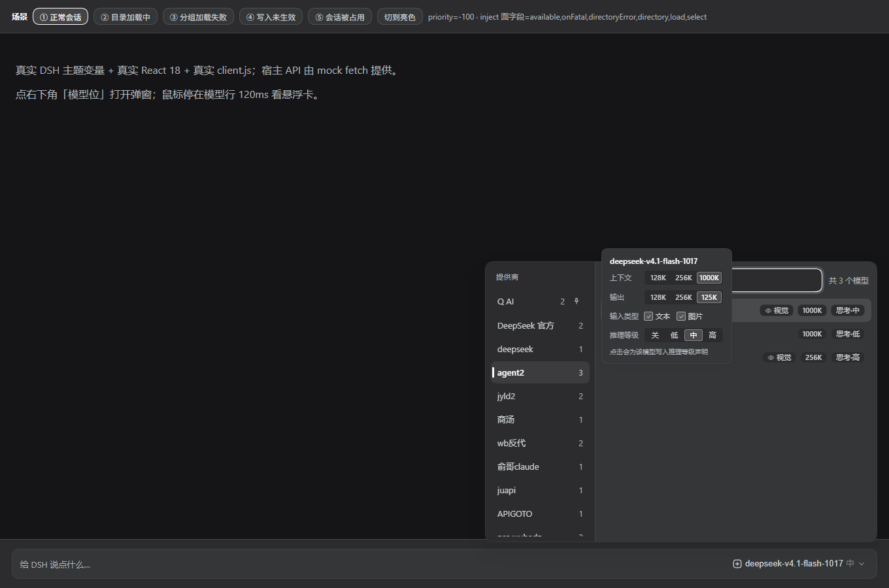
Task: Select the juapi provider
Action: coord(540,490)
